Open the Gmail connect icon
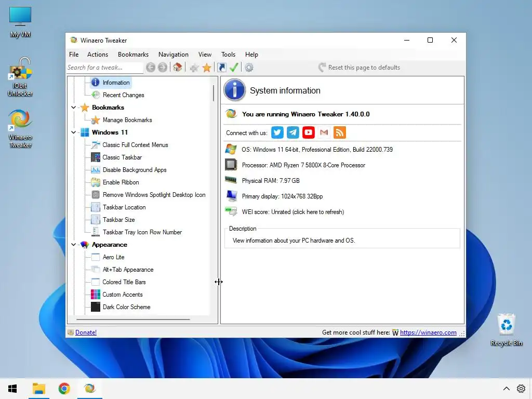Image resolution: width=532 pixels, height=399 pixels. 324,132
